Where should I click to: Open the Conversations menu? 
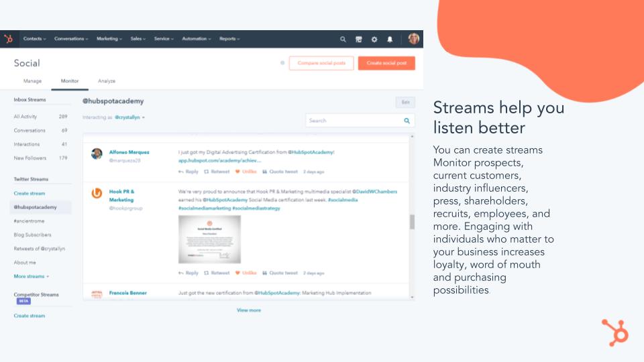click(71, 39)
